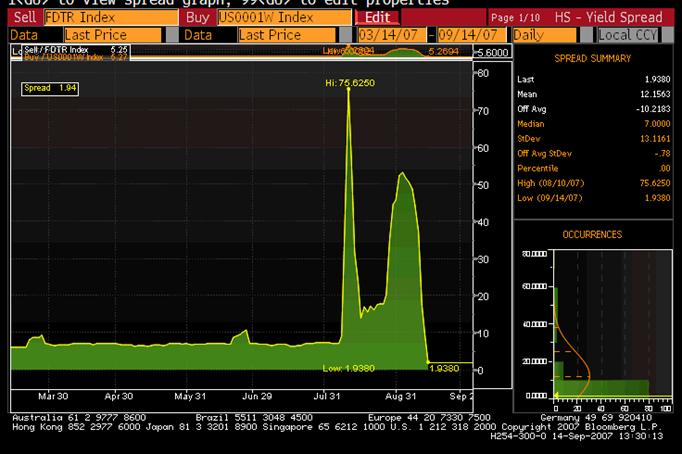682x454 pixels.
Task: Click the FDTR Index sell security field
Action: 111,17
